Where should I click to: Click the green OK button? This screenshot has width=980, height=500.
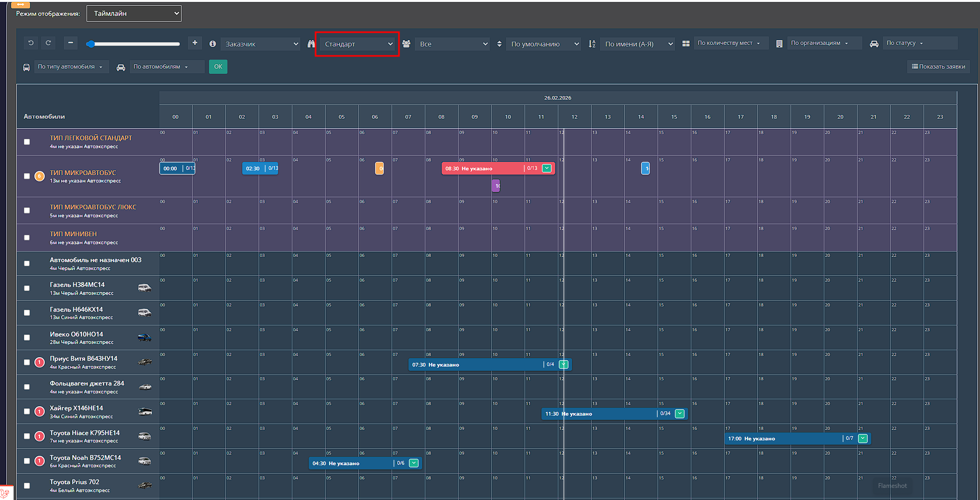(218, 66)
